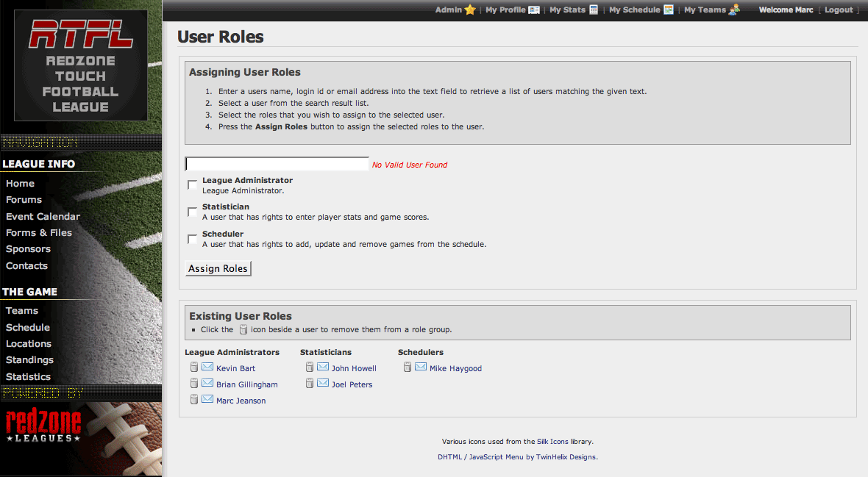Open the TwinHelix Designs link

[x=566, y=457]
